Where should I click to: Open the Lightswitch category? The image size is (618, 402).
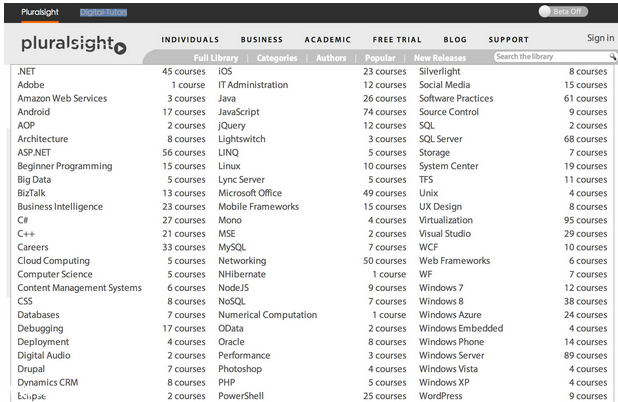pyautogui.click(x=242, y=139)
